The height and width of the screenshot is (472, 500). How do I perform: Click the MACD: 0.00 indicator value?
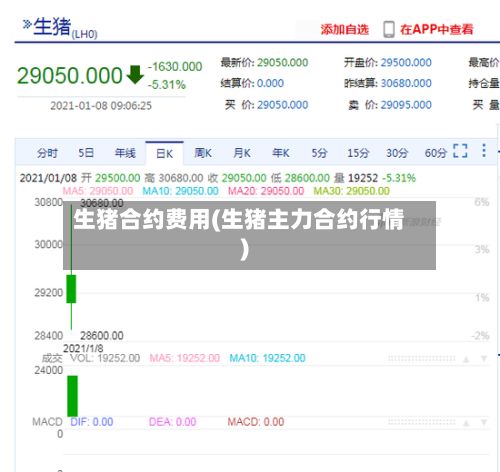tap(256, 422)
